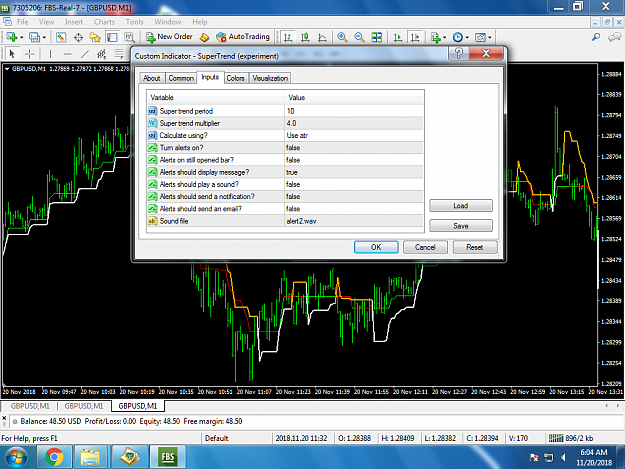Tile windows with the grid icon

tap(377, 37)
